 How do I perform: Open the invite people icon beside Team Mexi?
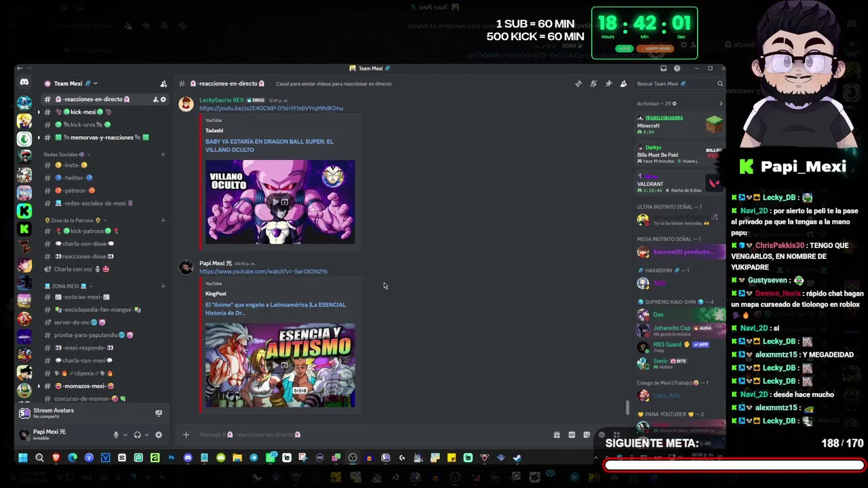(x=163, y=84)
